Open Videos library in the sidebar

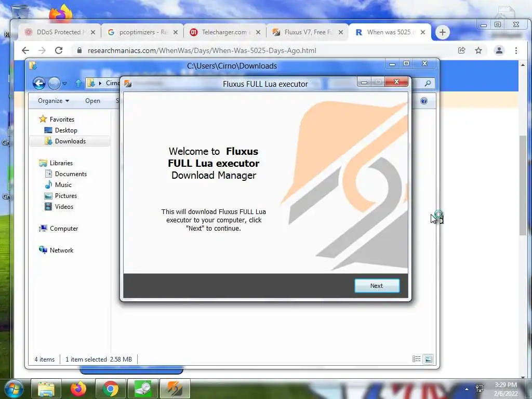tap(59, 207)
